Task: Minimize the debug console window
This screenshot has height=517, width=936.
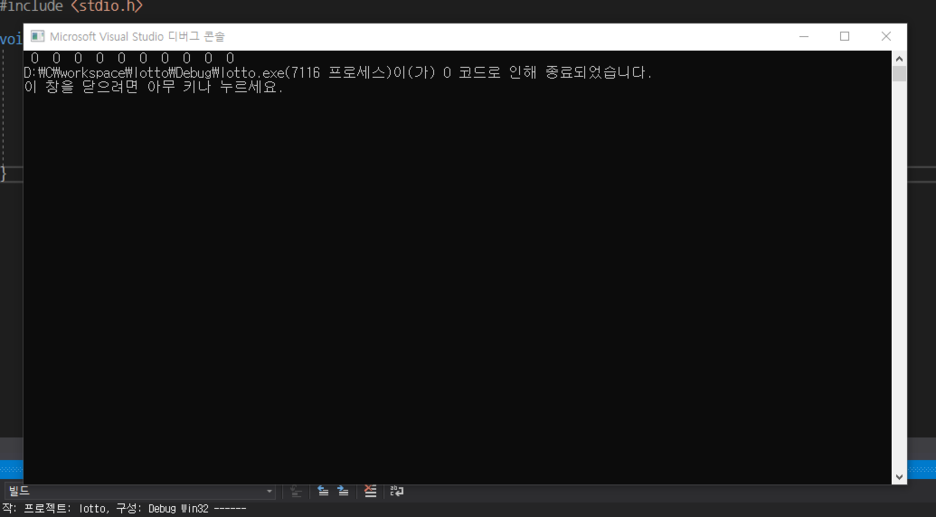Action: click(x=804, y=36)
